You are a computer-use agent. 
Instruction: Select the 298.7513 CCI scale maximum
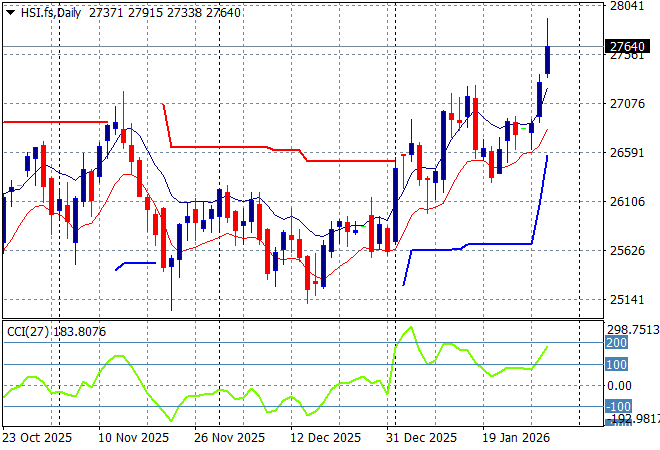(633, 330)
